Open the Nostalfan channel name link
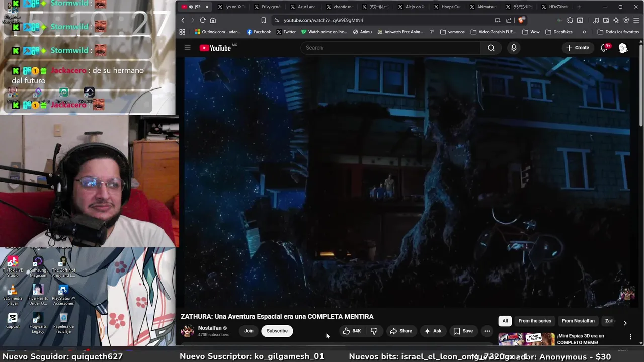 210,328
